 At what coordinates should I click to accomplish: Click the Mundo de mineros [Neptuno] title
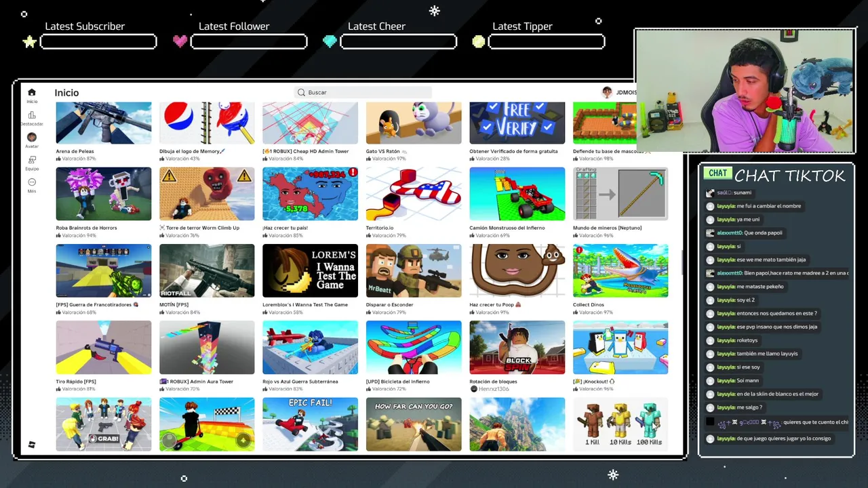607,228
